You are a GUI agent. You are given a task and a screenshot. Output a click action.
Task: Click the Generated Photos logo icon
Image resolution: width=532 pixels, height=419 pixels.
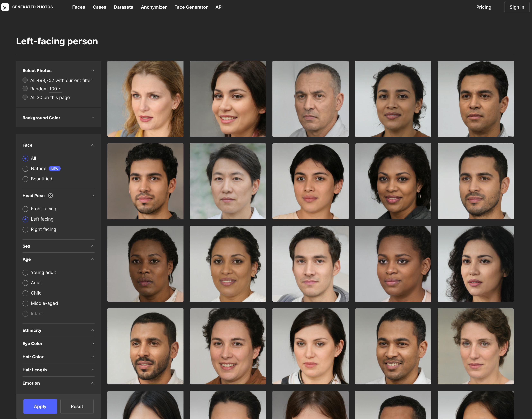point(5,7)
